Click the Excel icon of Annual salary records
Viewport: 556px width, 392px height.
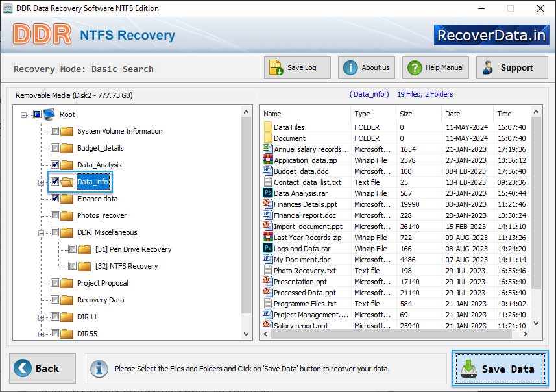pos(267,148)
